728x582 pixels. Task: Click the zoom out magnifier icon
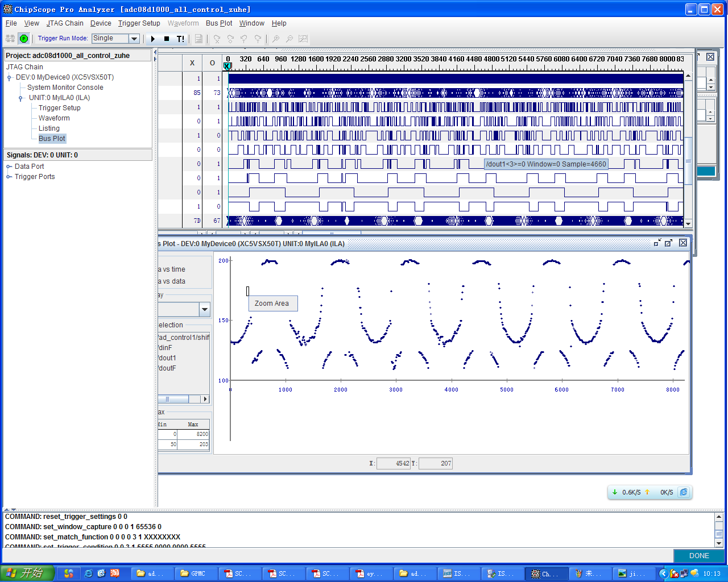(x=289, y=39)
